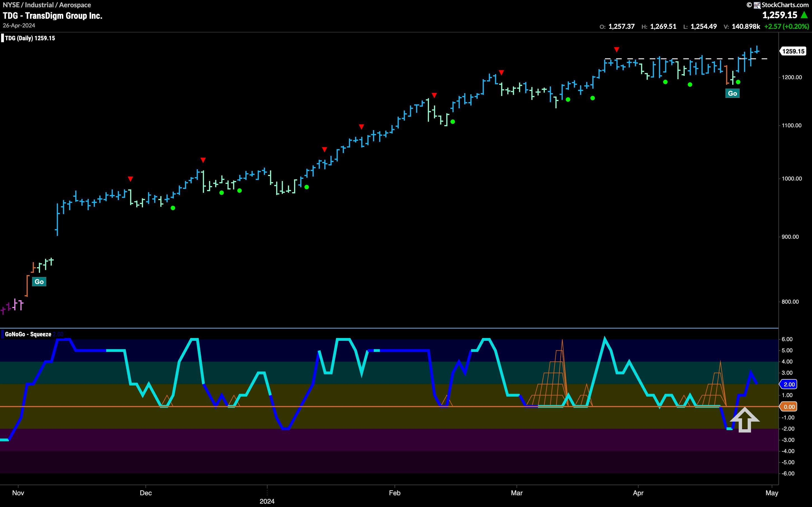Click the Go label near November bars

[39, 282]
